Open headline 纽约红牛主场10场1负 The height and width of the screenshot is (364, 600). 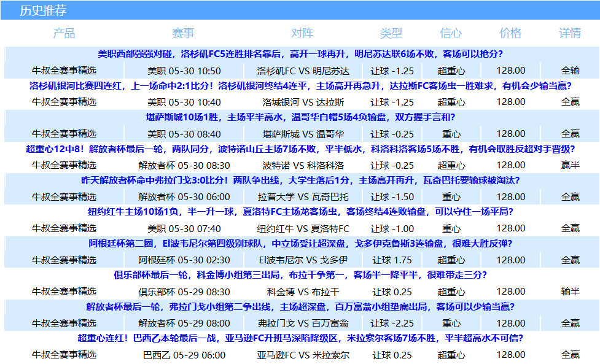pos(300,212)
